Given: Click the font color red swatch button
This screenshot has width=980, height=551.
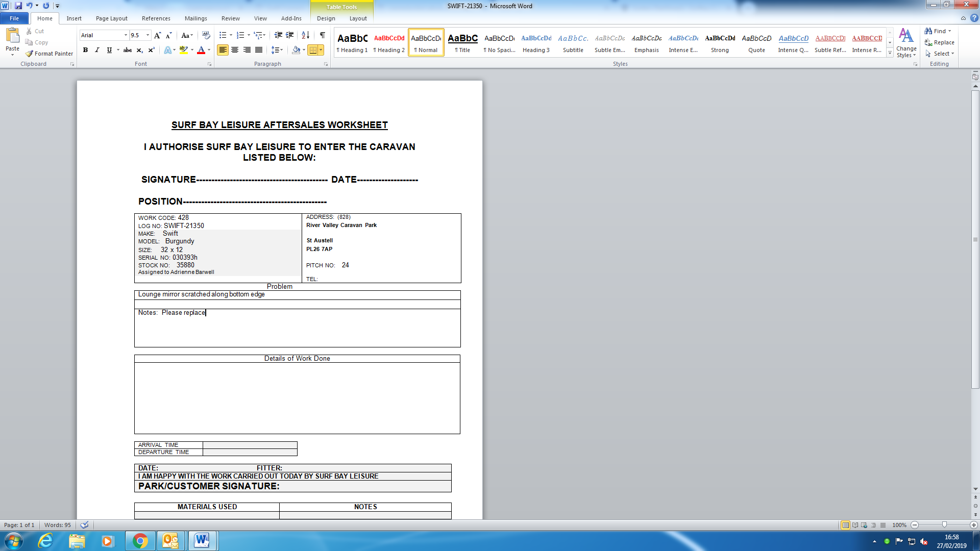Looking at the screenshot, I should (201, 50).
